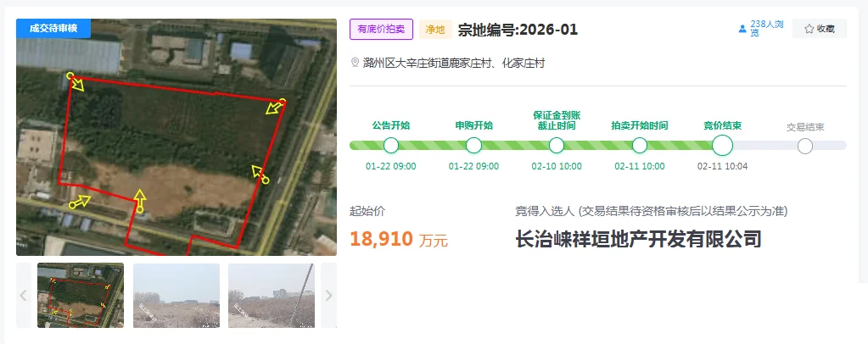This screenshot has height=344, width=868.
Task: Click the 有底价拍卖 purple tag
Action: coord(381,30)
